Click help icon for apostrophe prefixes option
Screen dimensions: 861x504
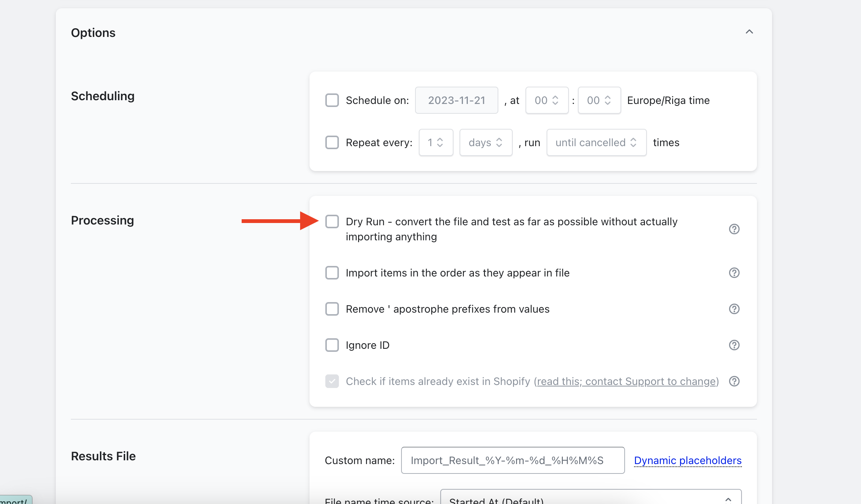tap(734, 309)
